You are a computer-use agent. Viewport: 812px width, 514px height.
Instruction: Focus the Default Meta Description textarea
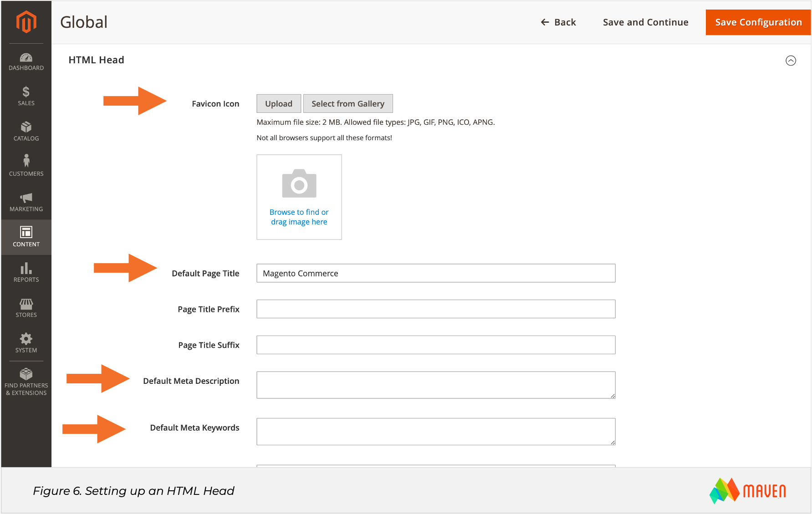click(x=436, y=385)
